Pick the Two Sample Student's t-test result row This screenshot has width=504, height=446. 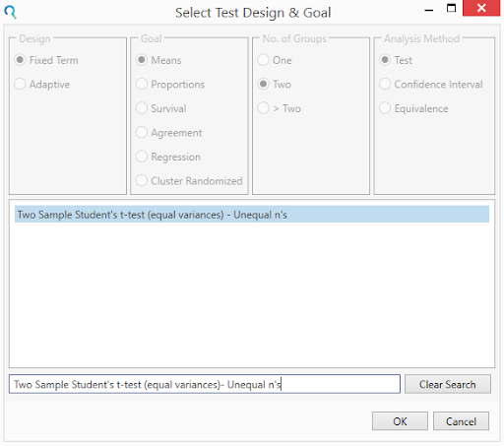(252, 215)
